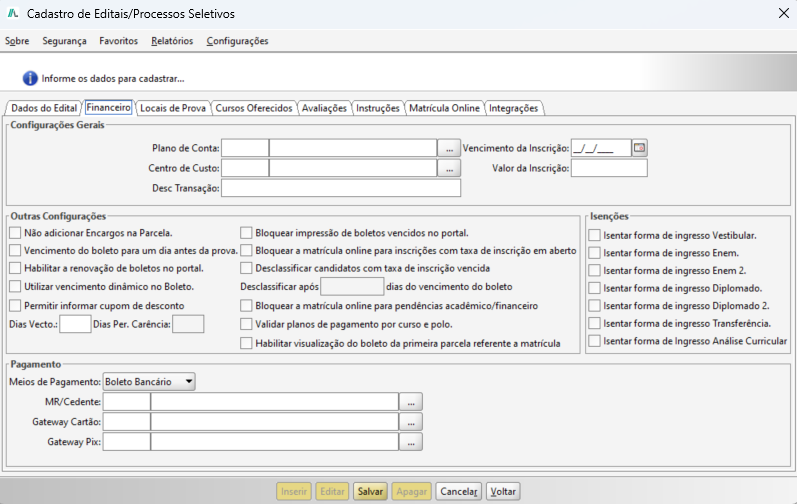Focus the Plano de Conta code field

point(245,148)
